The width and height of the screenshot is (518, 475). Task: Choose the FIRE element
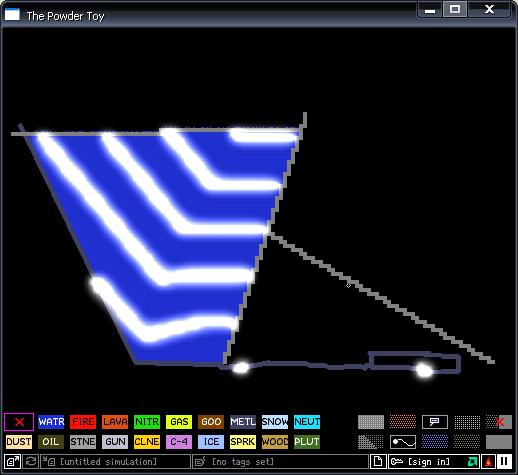click(83, 422)
